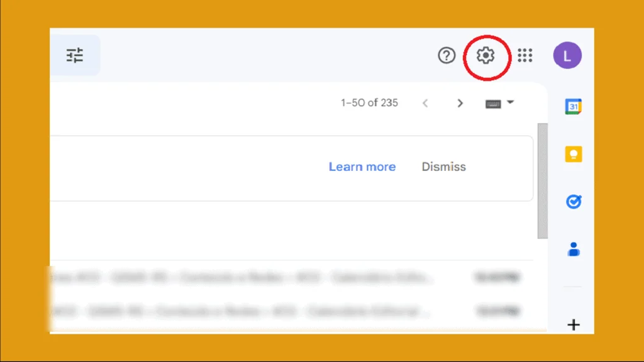Open Google Keep in the side panel

(x=573, y=154)
